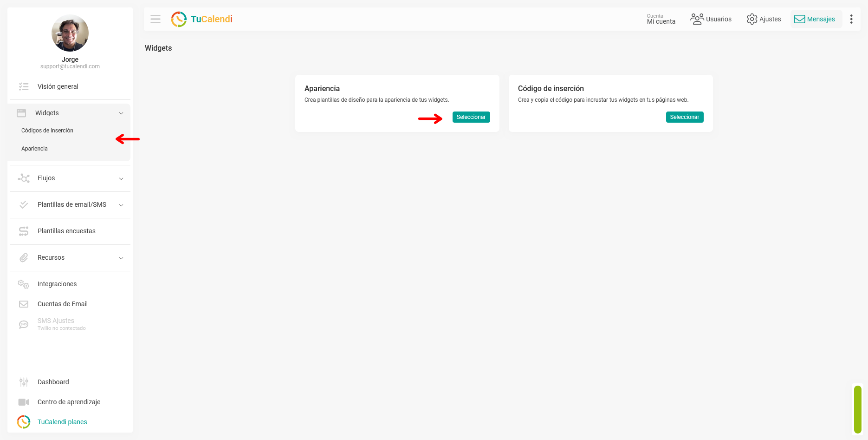Click the SMS Ajustes speech bubble icon
This screenshot has height=440, width=868.
pyautogui.click(x=24, y=324)
